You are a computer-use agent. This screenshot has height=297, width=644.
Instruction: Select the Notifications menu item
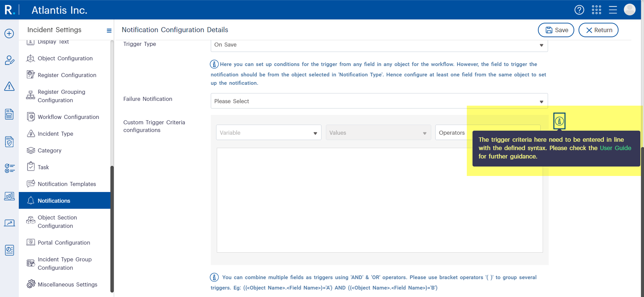pos(65,200)
